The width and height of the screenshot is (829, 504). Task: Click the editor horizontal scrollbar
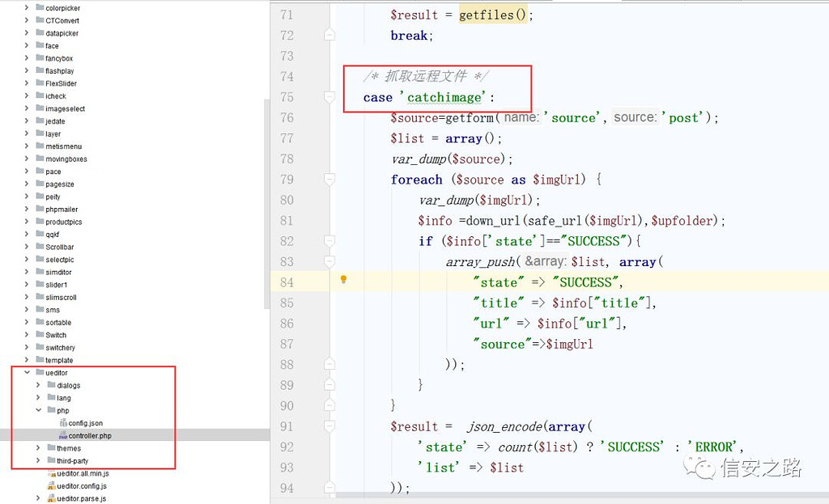[x=581, y=495]
